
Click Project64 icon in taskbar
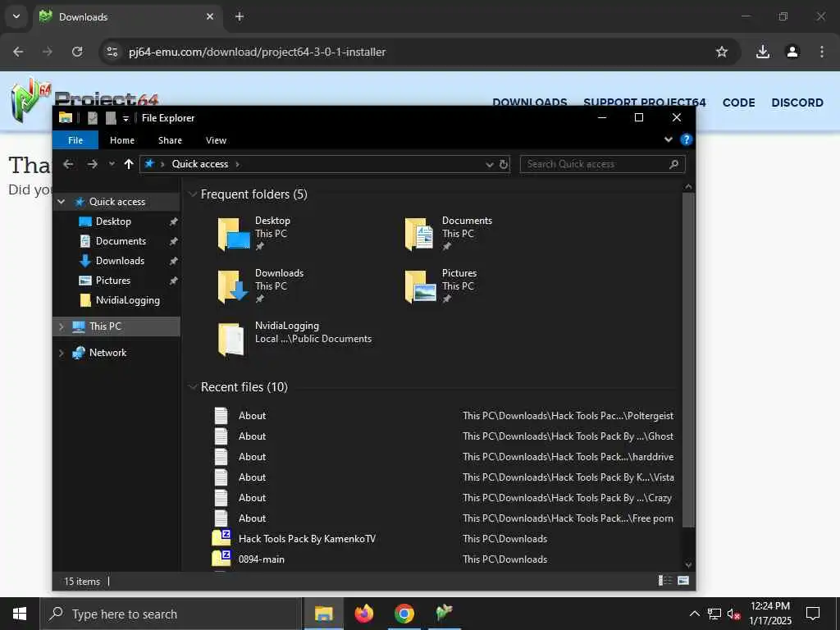(444, 612)
